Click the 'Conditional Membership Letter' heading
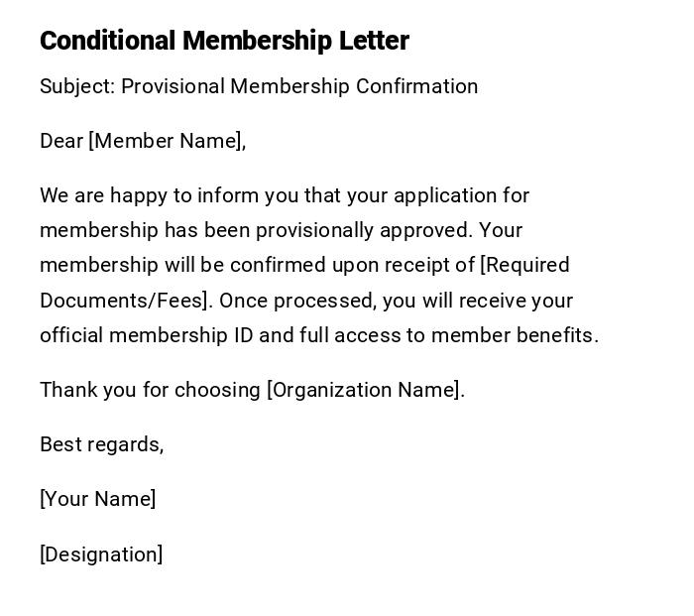Viewport: 694px width, 616px height. [224, 41]
